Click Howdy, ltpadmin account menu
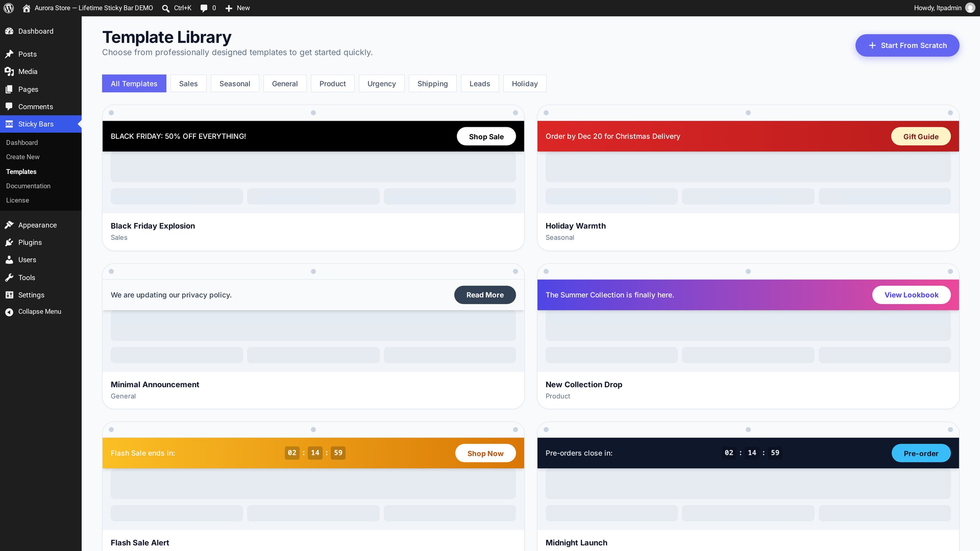 944,8
